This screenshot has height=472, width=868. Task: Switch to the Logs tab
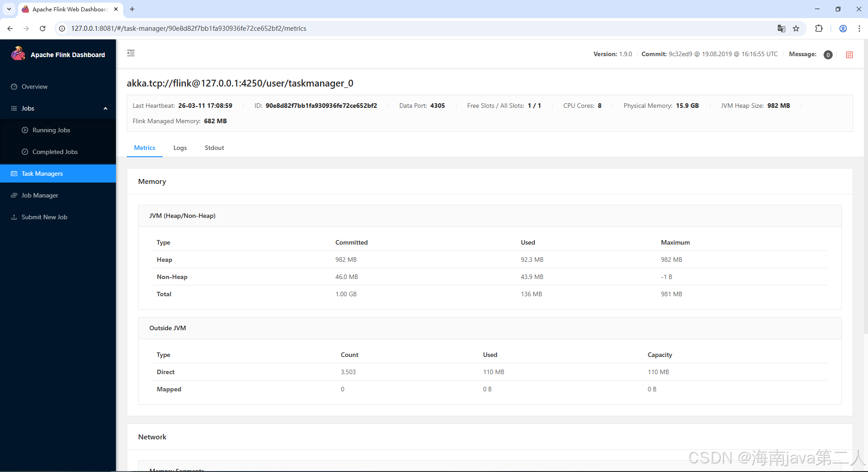[x=180, y=148]
